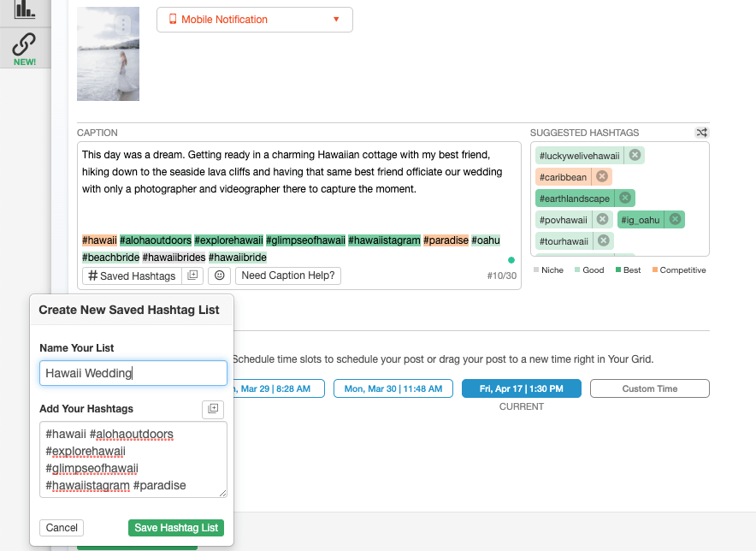The width and height of the screenshot is (756, 551).
Task: Select Mar 29 | 8:28 AM time slot
Action: pos(279,389)
